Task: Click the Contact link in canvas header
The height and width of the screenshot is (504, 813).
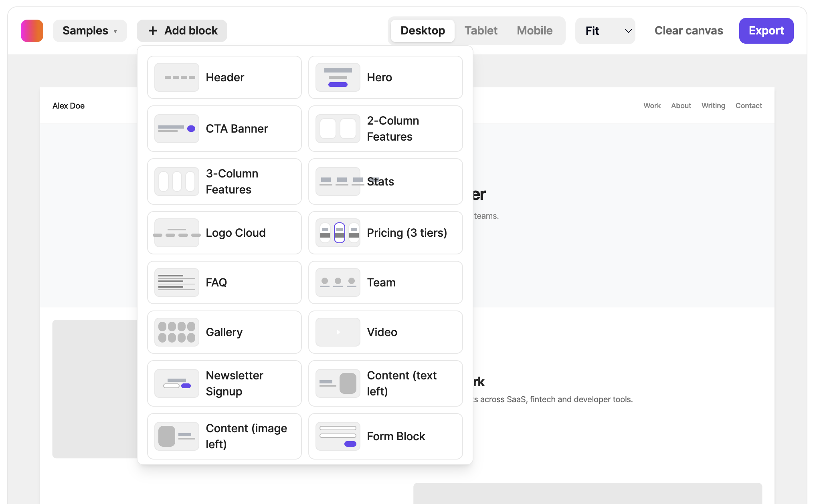Action: click(x=748, y=106)
